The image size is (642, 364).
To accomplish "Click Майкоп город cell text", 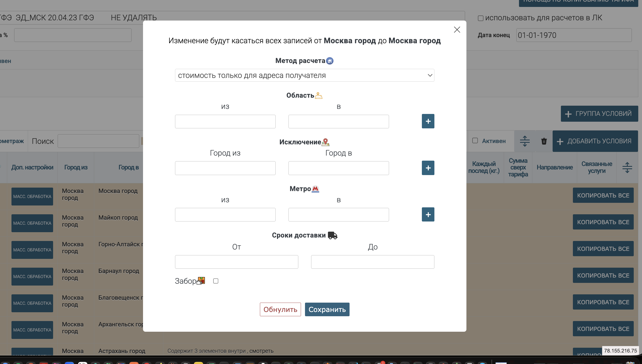I will 118,218.
